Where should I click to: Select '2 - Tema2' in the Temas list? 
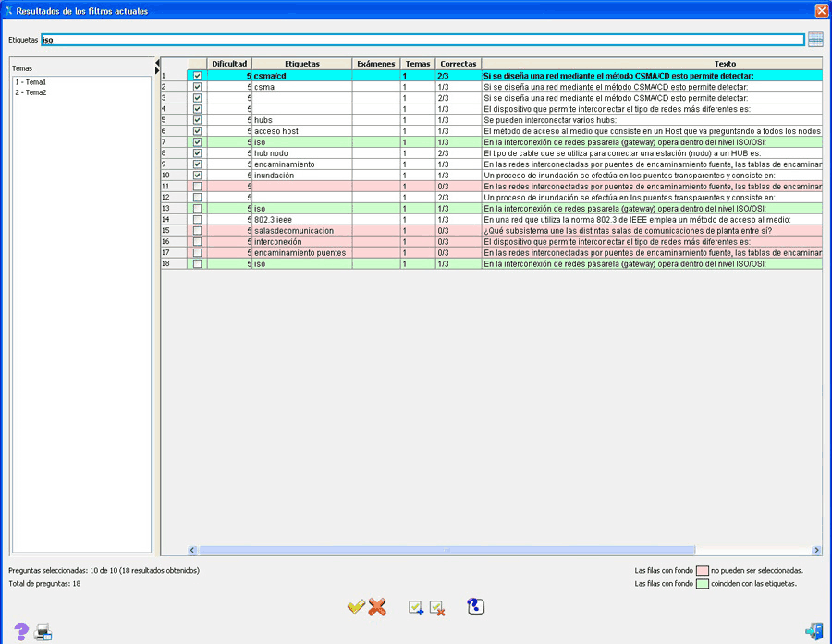tap(31, 92)
